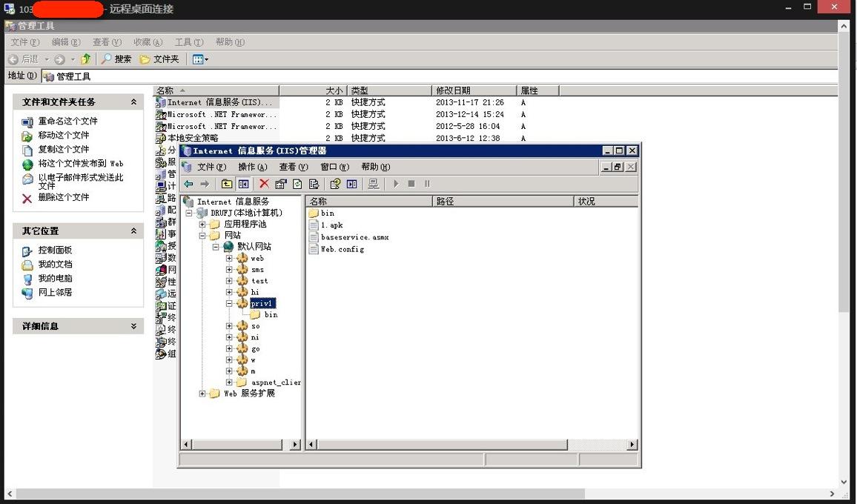Click the 地址 address bar field
Screen dimensions: 857x504
pyautogui.click(x=440, y=76)
